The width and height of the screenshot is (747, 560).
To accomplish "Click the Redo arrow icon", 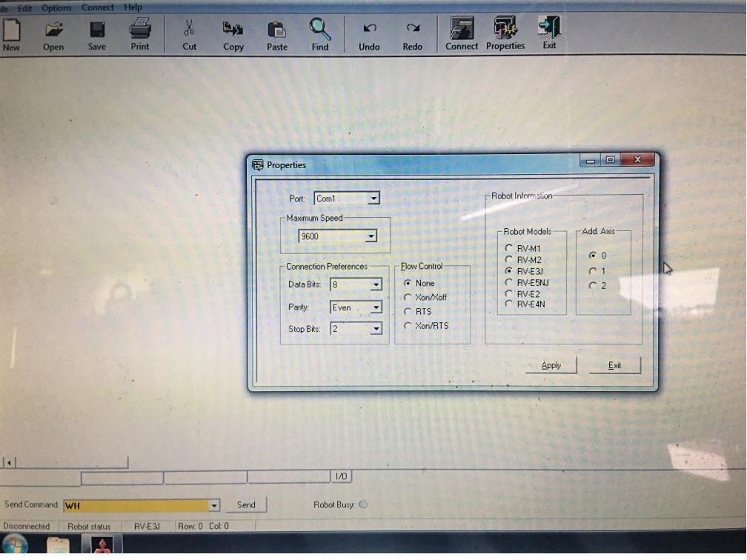I will pyautogui.click(x=413, y=29).
